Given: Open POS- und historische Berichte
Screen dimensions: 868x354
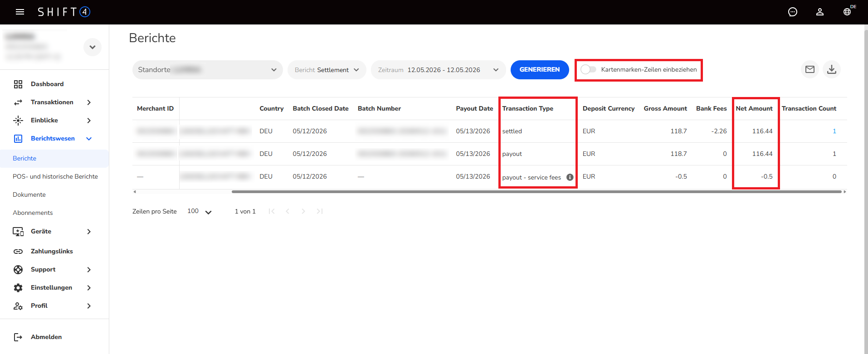Looking at the screenshot, I should click(x=55, y=177).
